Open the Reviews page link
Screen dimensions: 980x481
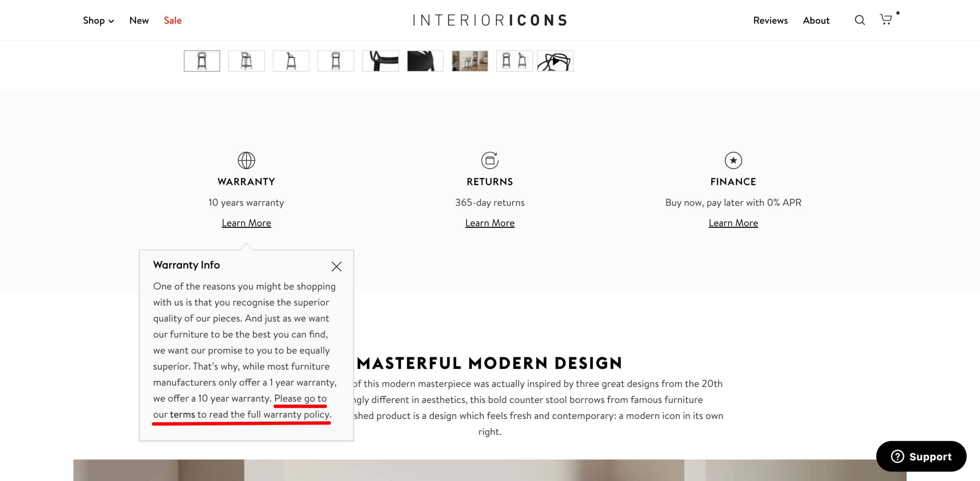(x=770, y=21)
